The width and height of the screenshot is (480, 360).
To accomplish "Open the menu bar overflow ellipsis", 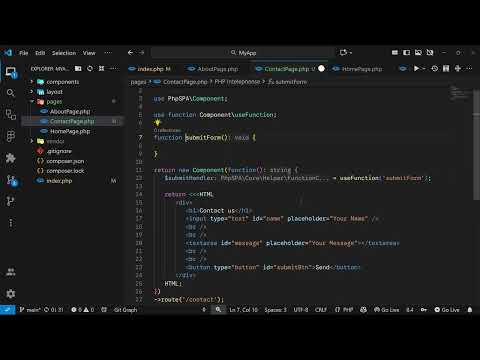I will click(x=108, y=53).
